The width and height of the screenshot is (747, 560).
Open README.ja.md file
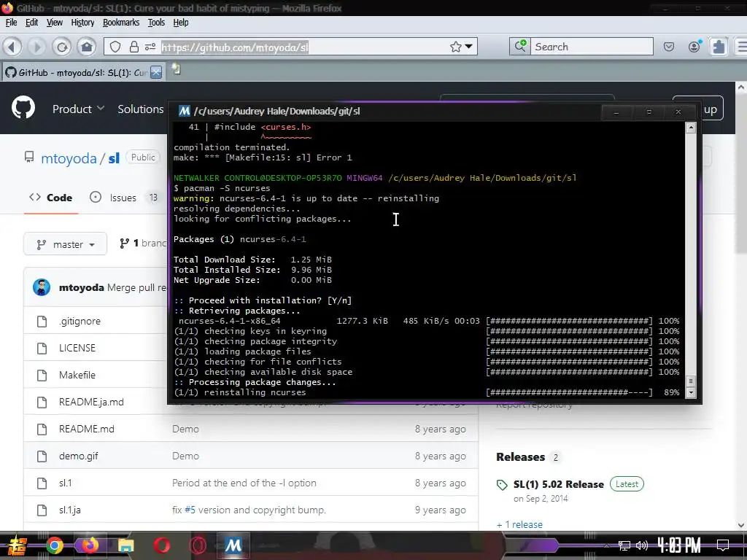91,402
